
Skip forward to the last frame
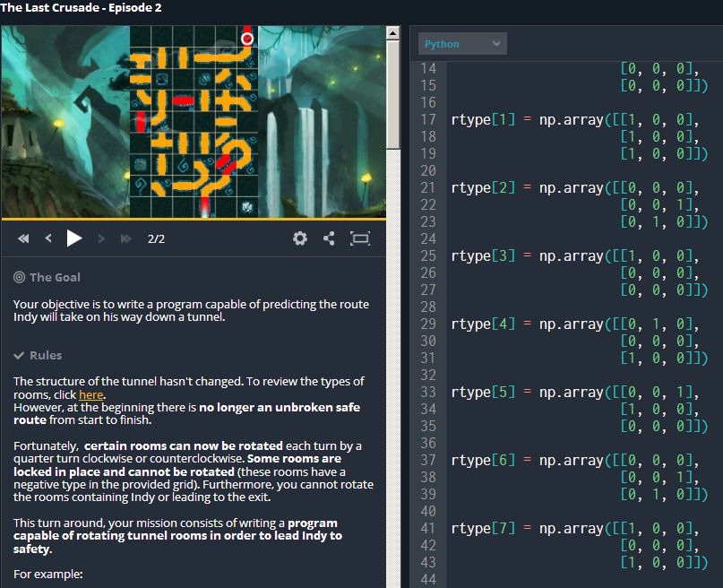tap(125, 238)
